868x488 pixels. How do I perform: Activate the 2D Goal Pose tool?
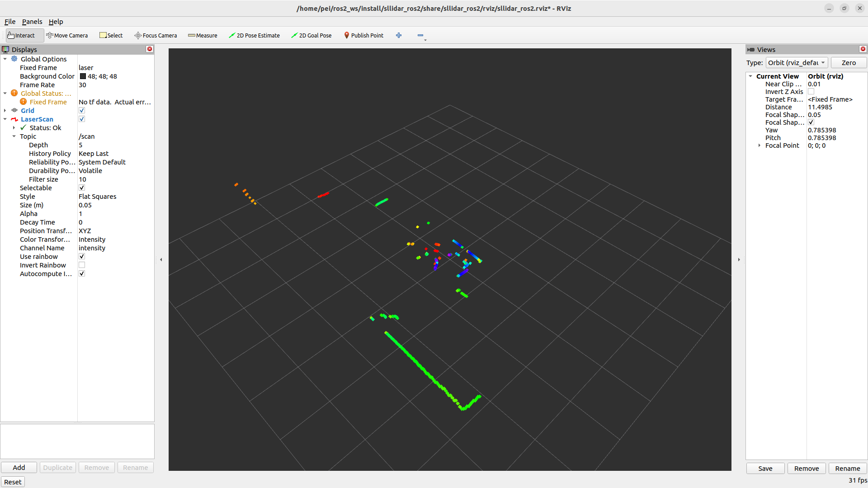(311, 35)
